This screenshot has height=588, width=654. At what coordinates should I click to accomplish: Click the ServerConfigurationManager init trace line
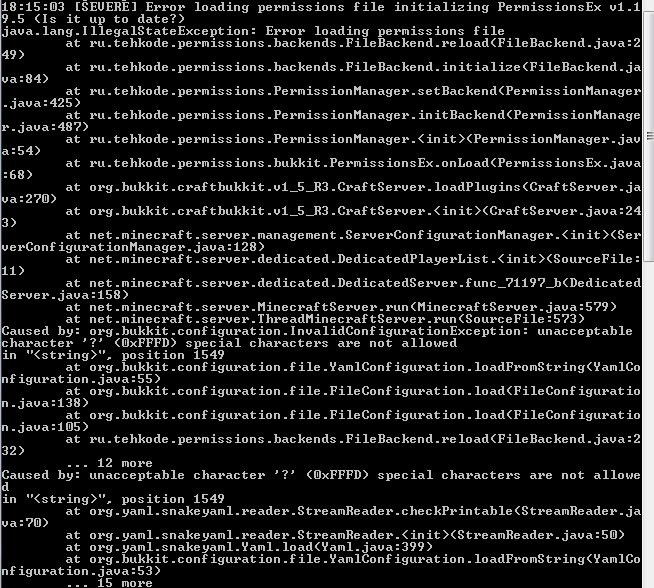[x=321, y=241]
